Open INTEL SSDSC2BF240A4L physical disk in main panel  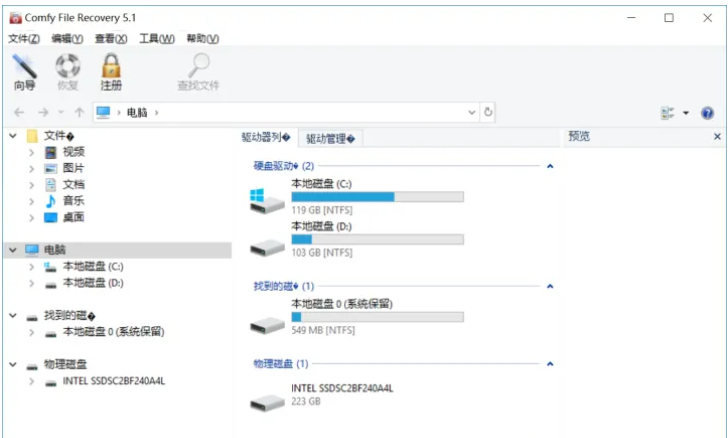(341, 388)
